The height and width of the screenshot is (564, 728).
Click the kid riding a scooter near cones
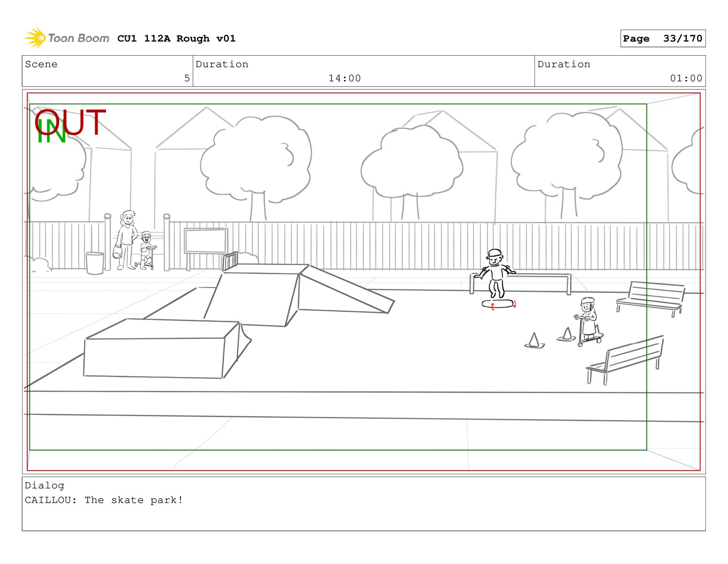point(588,322)
